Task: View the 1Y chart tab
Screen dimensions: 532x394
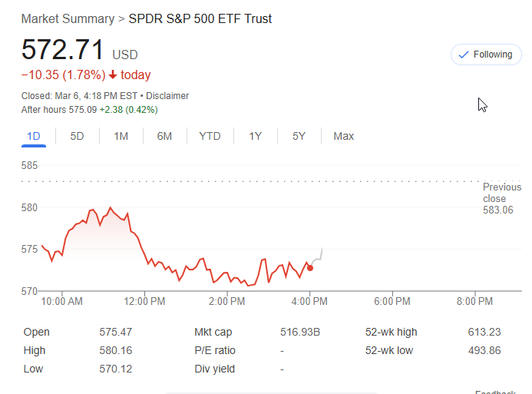Action: click(256, 136)
